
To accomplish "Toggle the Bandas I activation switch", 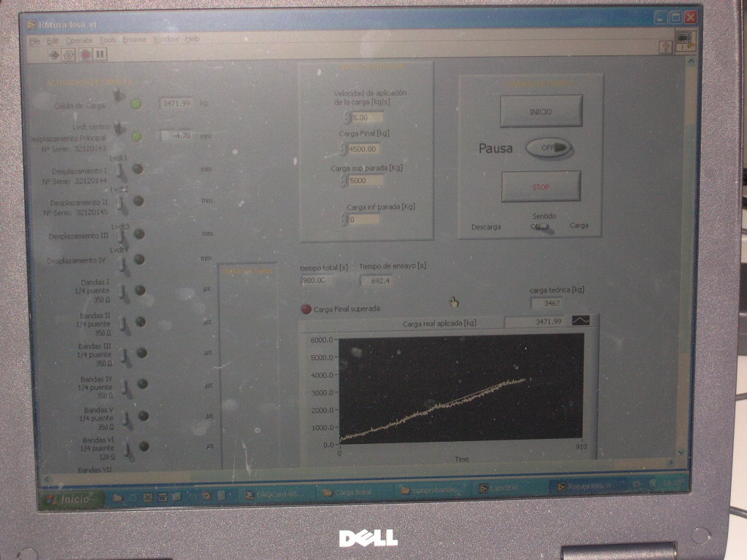I will tap(124, 294).
